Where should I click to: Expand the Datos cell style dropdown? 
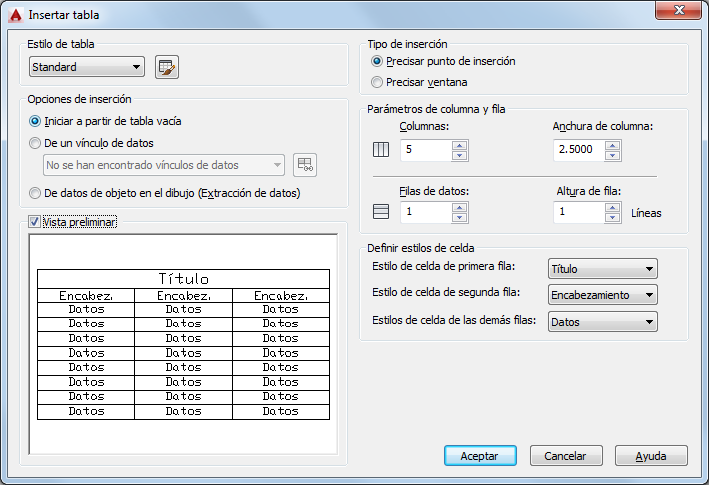tap(603, 322)
